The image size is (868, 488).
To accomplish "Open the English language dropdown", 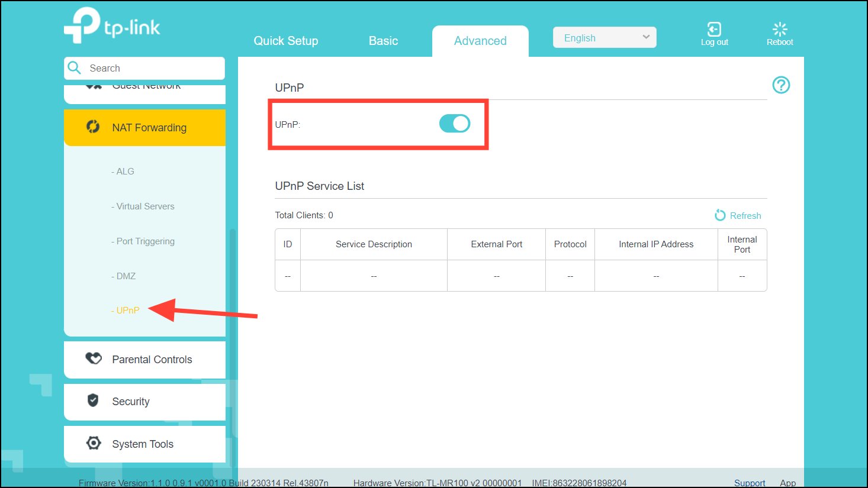I will pos(605,38).
